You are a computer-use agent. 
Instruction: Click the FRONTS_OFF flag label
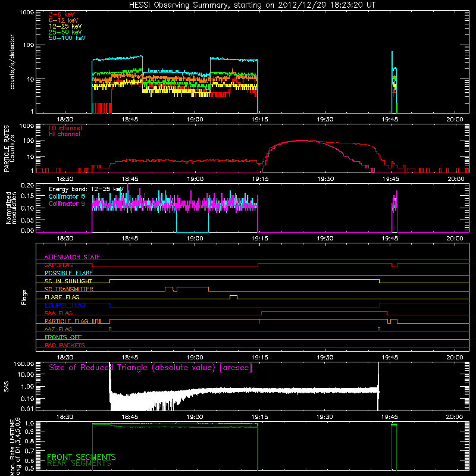click(x=63, y=337)
